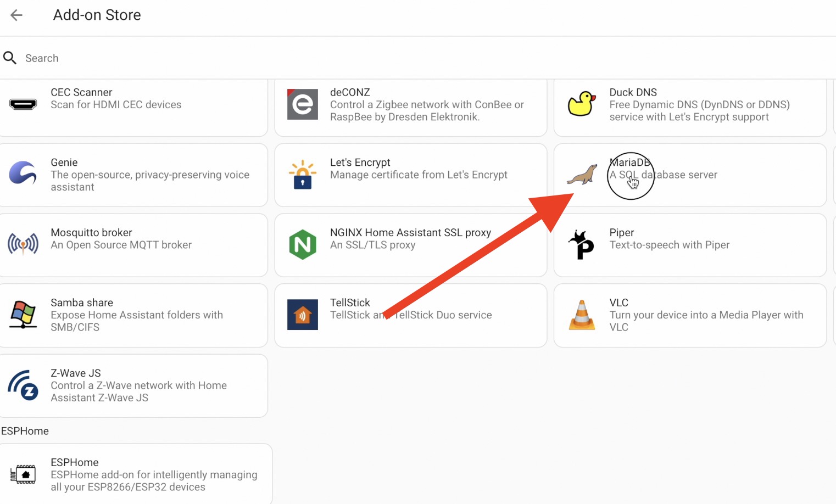Click 'Expose Home Assistant folders with SMB/CIFS' text
The width and height of the screenshot is (836, 504).
[137, 321]
